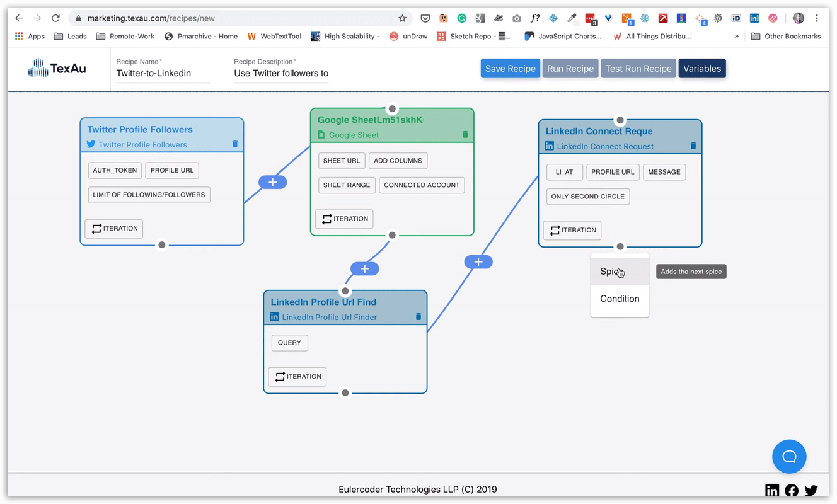Viewport: 837px width, 504px height.
Task: Toggle Iteration on the Google Sheet node
Action: click(344, 219)
